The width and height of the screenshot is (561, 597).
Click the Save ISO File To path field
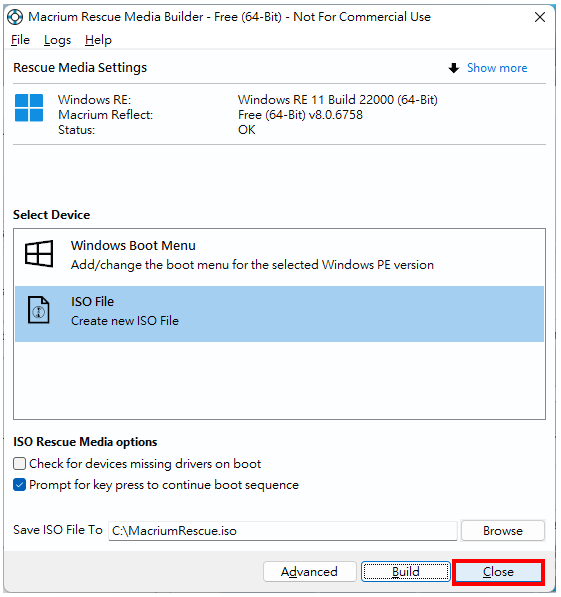pyautogui.click(x=283, y=530)
